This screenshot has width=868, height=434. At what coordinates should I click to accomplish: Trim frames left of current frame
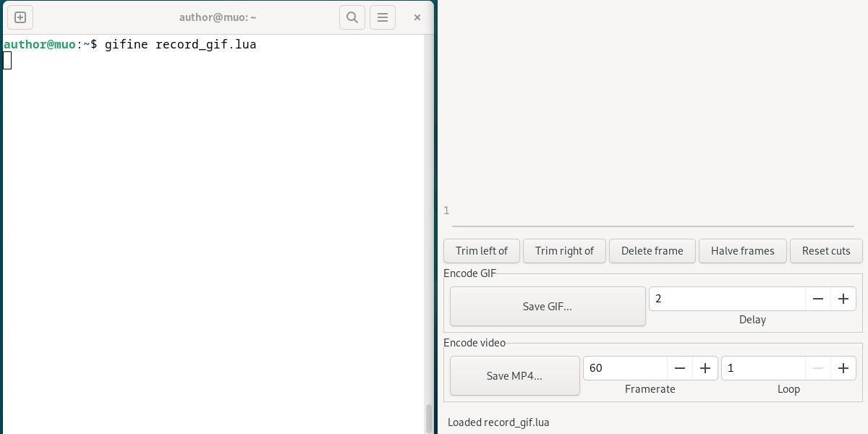pyautogui.click(x=481, y=250)
